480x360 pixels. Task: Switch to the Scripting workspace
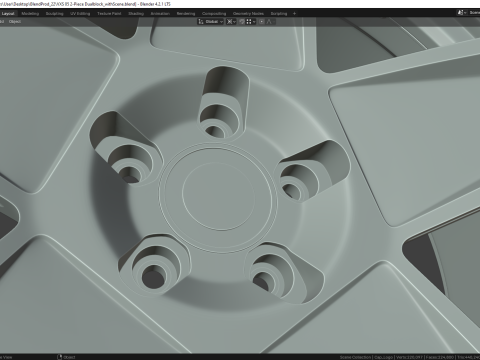click(279, 14)
